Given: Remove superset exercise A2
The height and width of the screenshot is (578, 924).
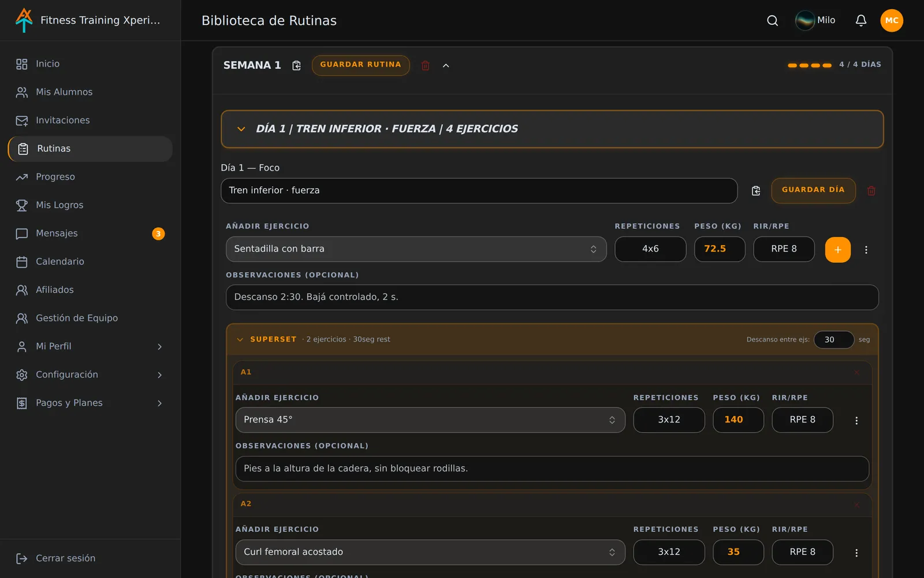Looking at the screenshot, I should pyautogui.click(x=856, y=504).
